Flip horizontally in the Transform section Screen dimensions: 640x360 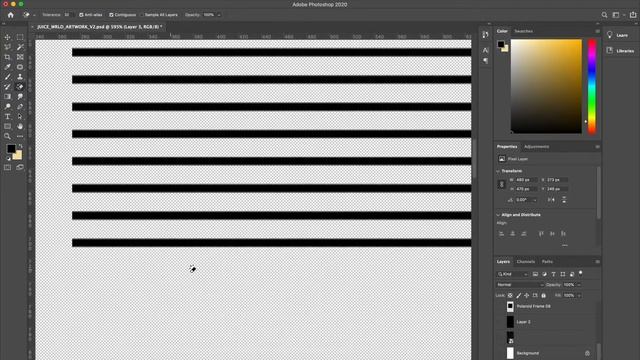click(x=551, y=200)
